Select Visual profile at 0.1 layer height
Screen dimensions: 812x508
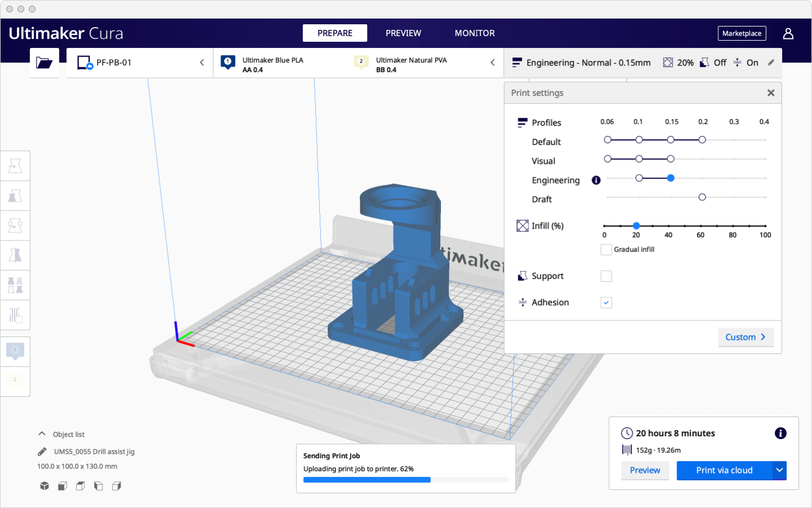point(639,159)
